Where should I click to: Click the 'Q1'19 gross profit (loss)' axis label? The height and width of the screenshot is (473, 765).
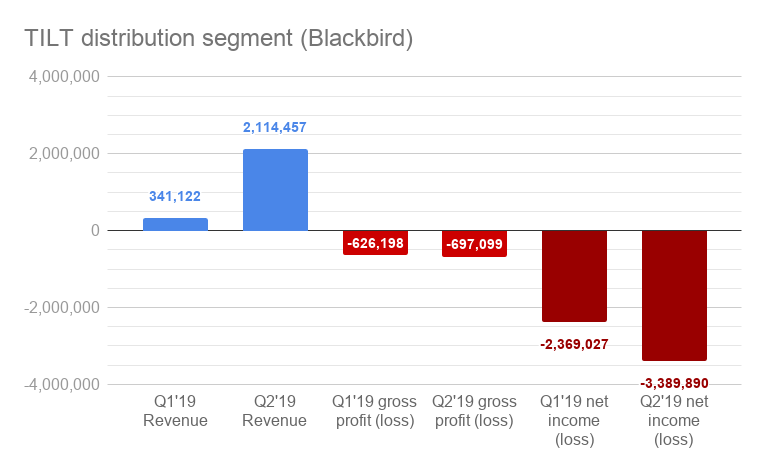point(375,411)
